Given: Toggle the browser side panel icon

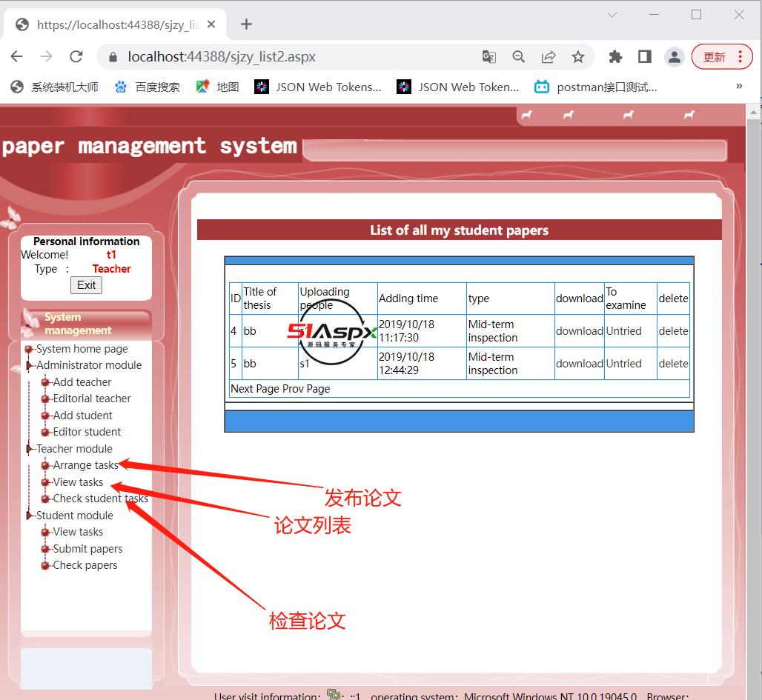Looking at the screenshot, I should [x=644, y=57].
